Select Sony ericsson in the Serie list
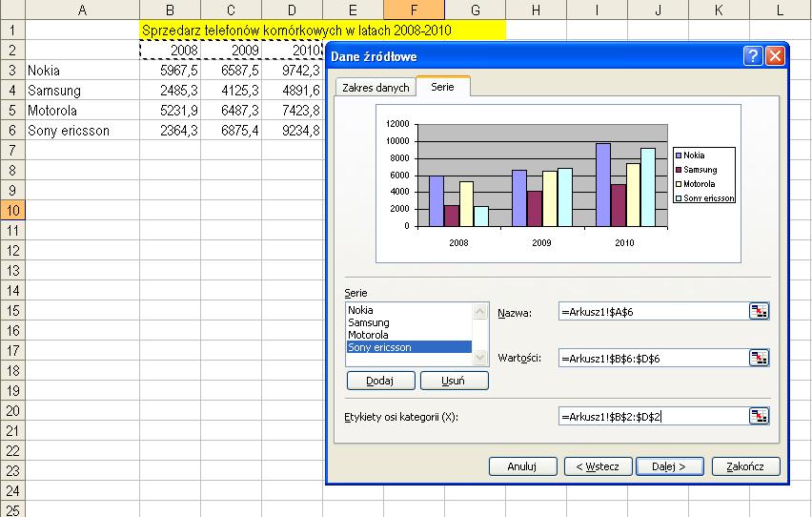 click(409, 347)
